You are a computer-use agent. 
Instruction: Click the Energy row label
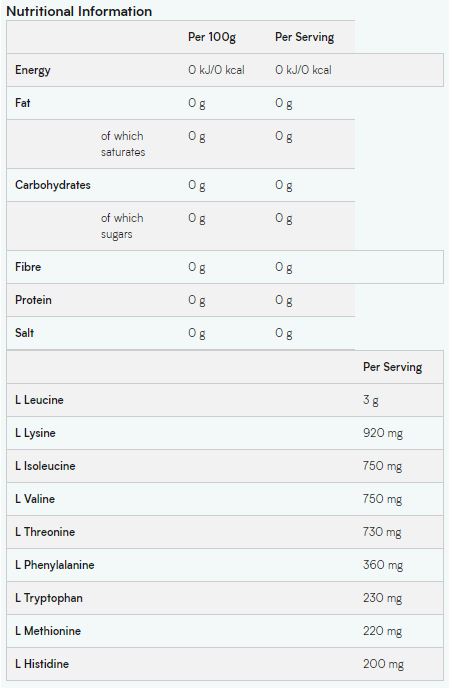coord(33,70)
